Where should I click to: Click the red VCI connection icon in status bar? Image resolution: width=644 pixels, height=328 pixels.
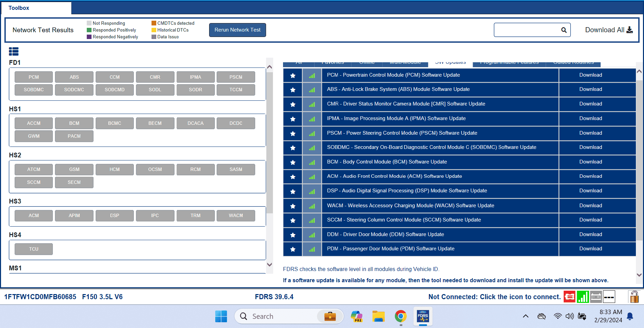coord(569,296)
